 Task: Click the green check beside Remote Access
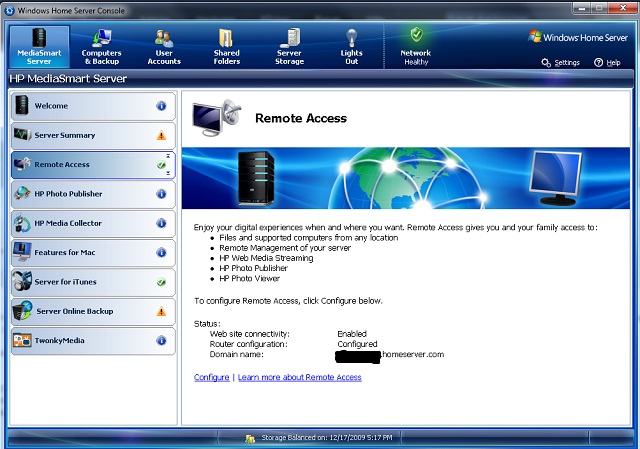click(x=161, y=165)
